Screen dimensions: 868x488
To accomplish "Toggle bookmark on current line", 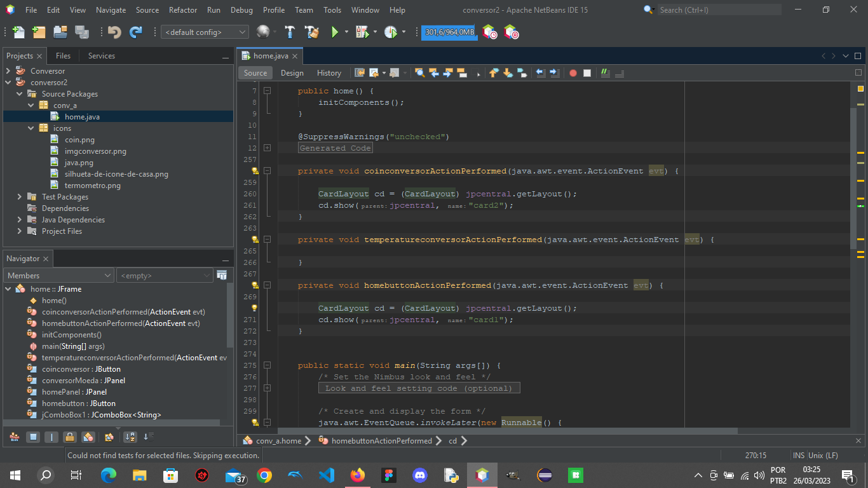I will point(522,73).
